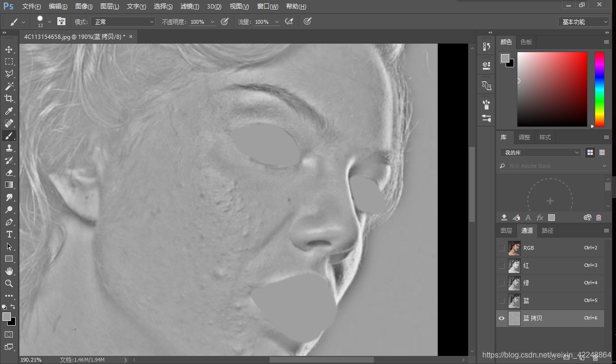The height and width of the screenshot is (364, 616).
Task: Toggle Quick Mask mode
Action: (x=9, y=334)
